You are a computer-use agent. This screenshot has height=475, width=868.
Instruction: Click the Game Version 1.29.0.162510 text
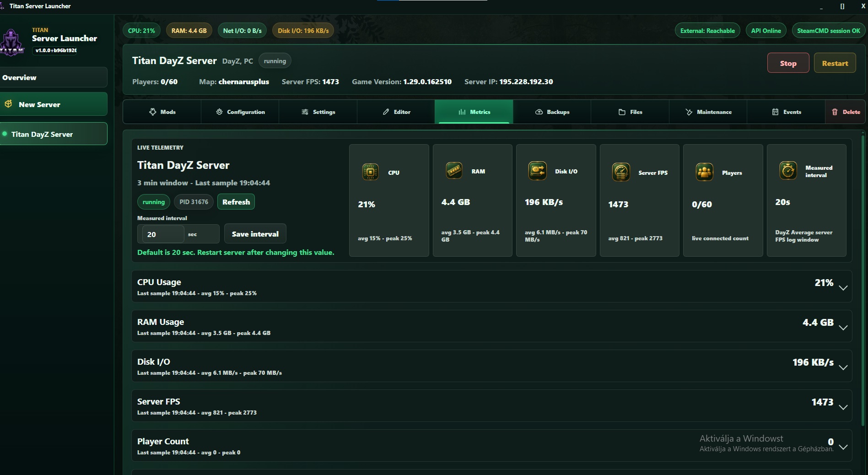point(401,81)
